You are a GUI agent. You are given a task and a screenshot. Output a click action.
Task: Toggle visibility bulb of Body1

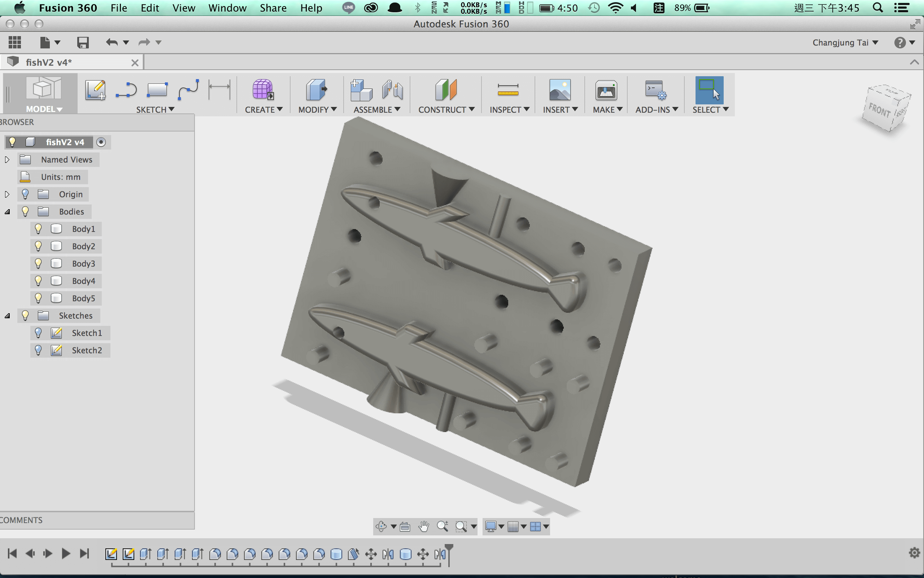38,229
